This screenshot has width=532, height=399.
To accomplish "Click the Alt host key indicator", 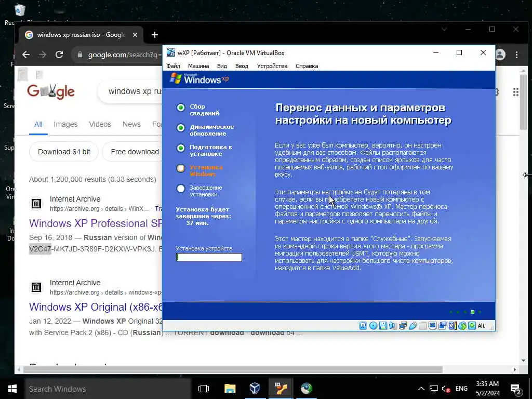I will pos(481,326).
